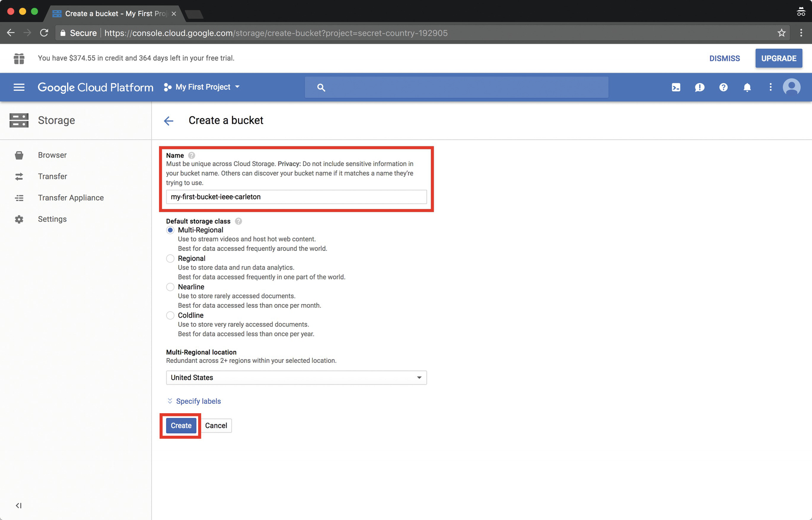812x520 pixels.
Task: Show notifications bell icon
Action: [747, 87]
